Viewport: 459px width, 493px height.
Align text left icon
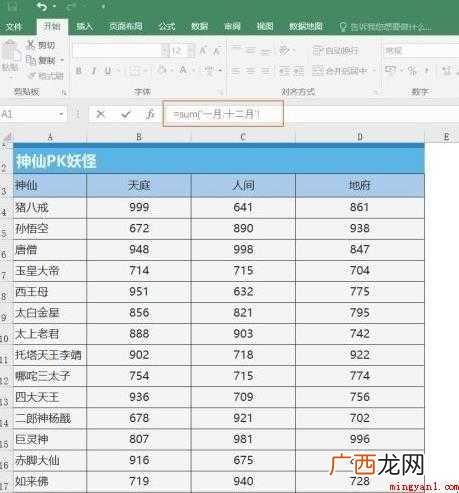[236, 71]
